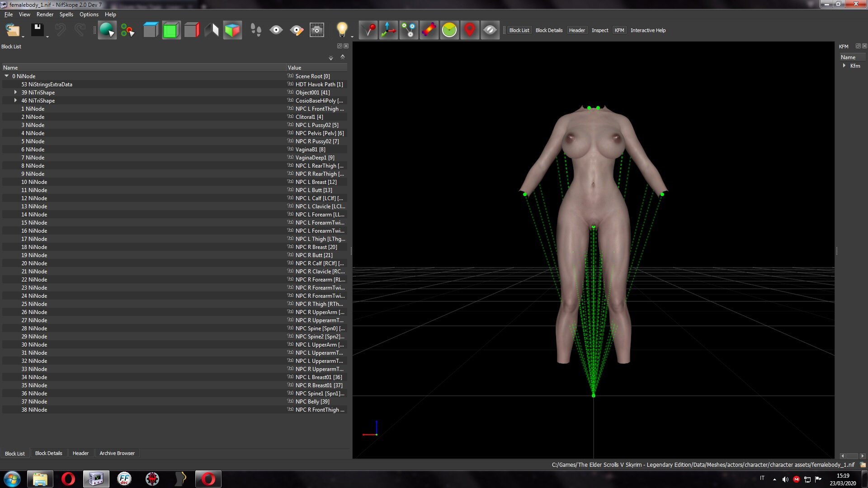Open the lightbulb dropdown arrow
The height and width of the screenshot is (488, 868).
point(352,36)
